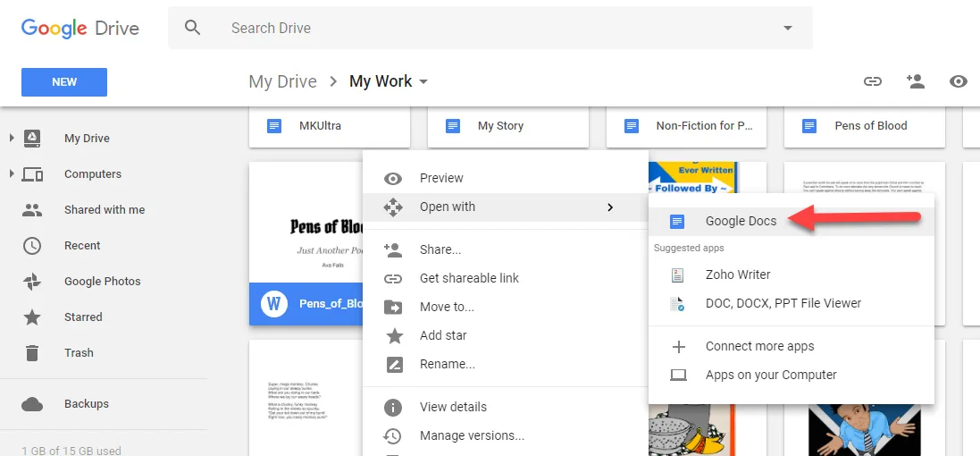
Task: Choose Zoho Writer from suggested apps
Action: coord(792,274)
